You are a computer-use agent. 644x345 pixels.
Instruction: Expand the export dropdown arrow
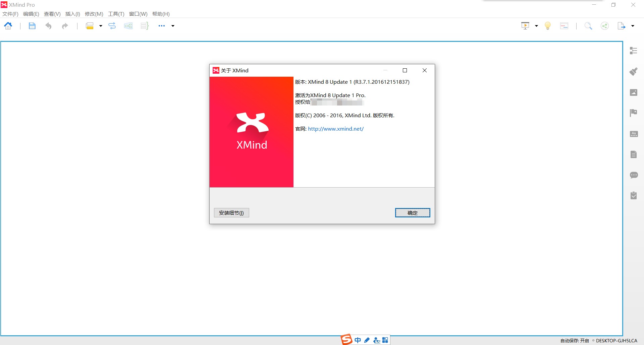coord(633,26)
